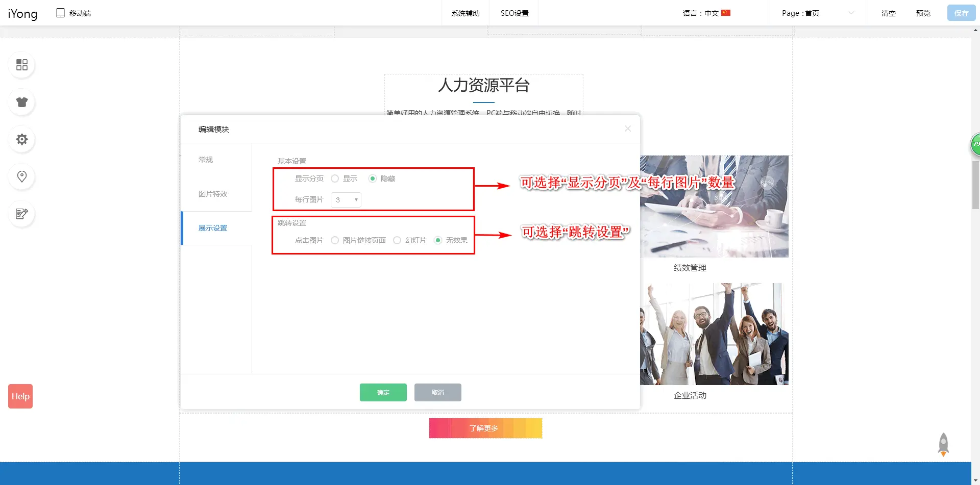Click the edit notepad sidebar icon

pyautogui.click(x=21, y=214)
